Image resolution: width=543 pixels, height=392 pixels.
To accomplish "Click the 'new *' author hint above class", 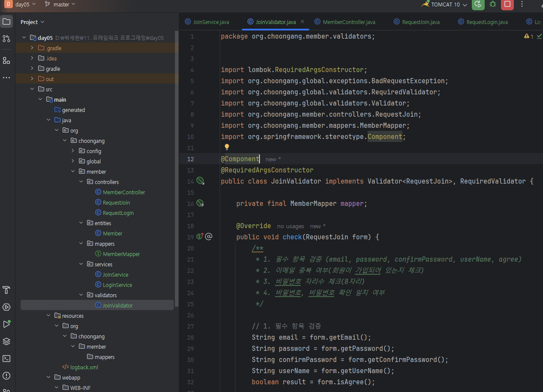I will coord(273,159).
